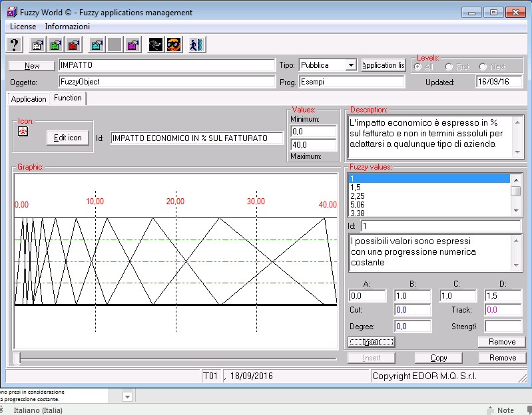
Task: Click the magenta form toolbar icon
Action: 133,45
